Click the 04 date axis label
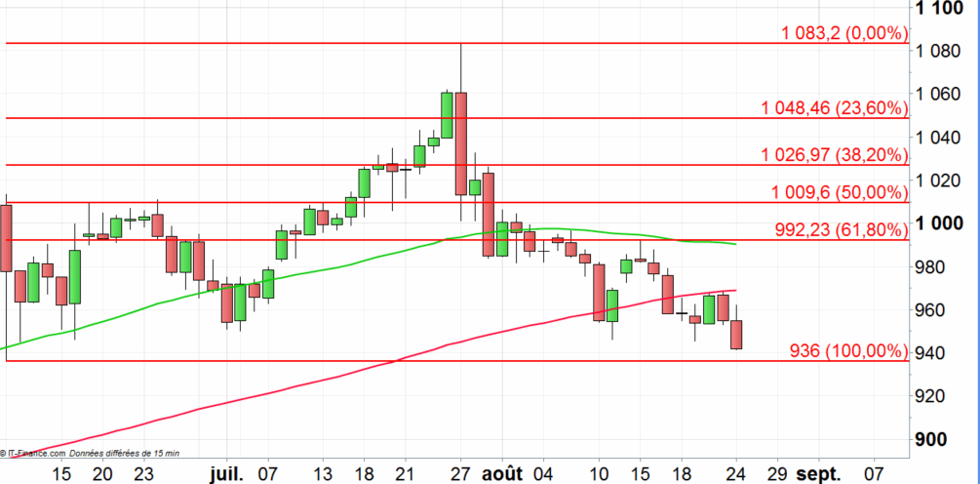The height and width of the screenshot is (484, 980). (543, 473)
